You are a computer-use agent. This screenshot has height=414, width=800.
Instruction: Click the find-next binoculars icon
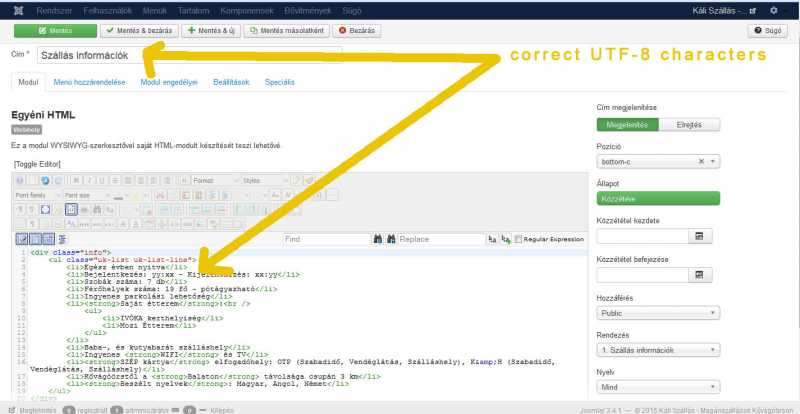[378, 240]
